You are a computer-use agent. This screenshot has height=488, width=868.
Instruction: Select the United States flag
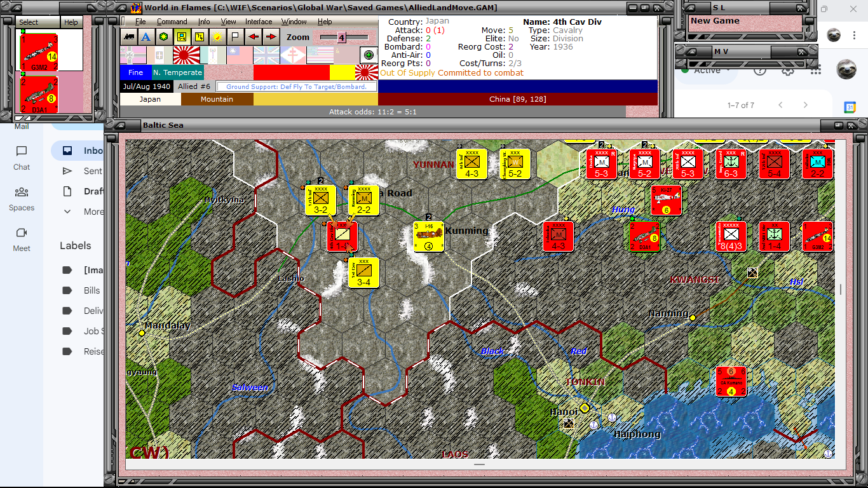pyautogui.click(x=320, y=55)
